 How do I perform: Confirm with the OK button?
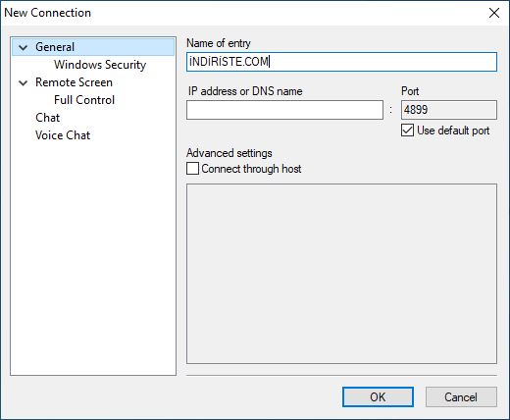[378, 397]
